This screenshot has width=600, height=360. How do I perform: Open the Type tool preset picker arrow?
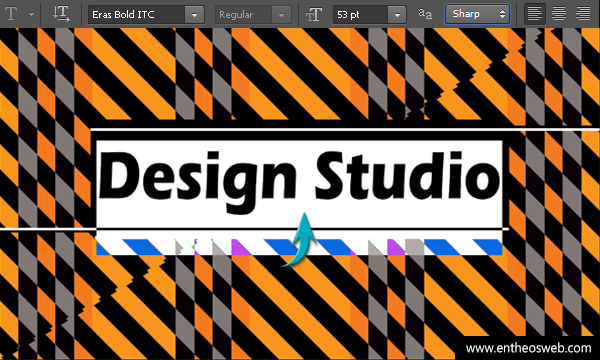pos(31,15)
